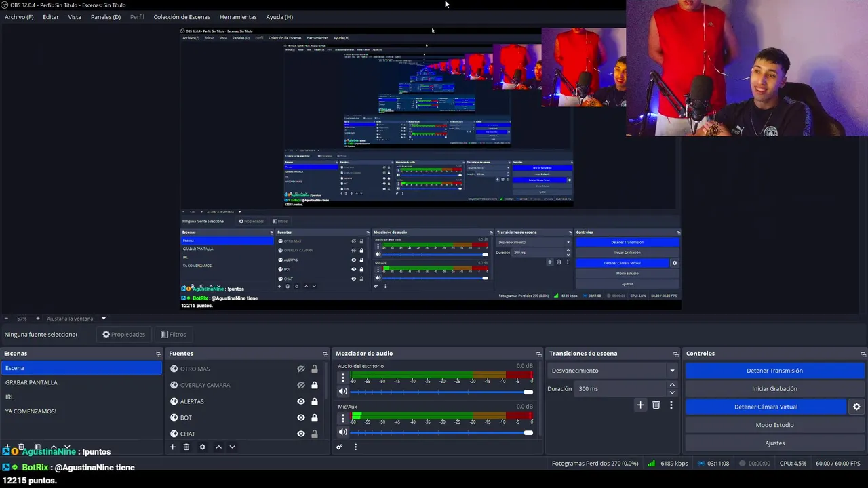Screen dimensions: 868x488
Task: Click Detener Transmisión button
Action: [774, 371]
